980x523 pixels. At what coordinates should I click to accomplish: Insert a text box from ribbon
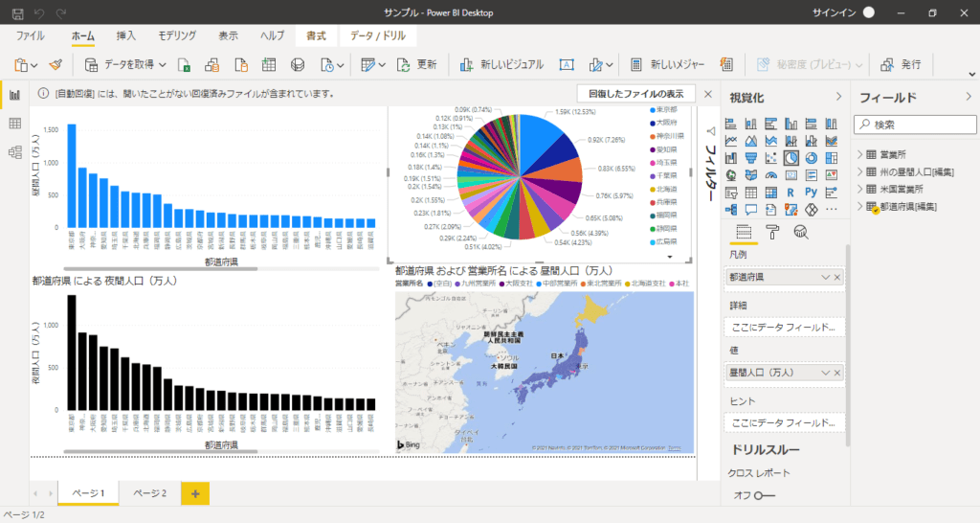[x=567, y=64]
